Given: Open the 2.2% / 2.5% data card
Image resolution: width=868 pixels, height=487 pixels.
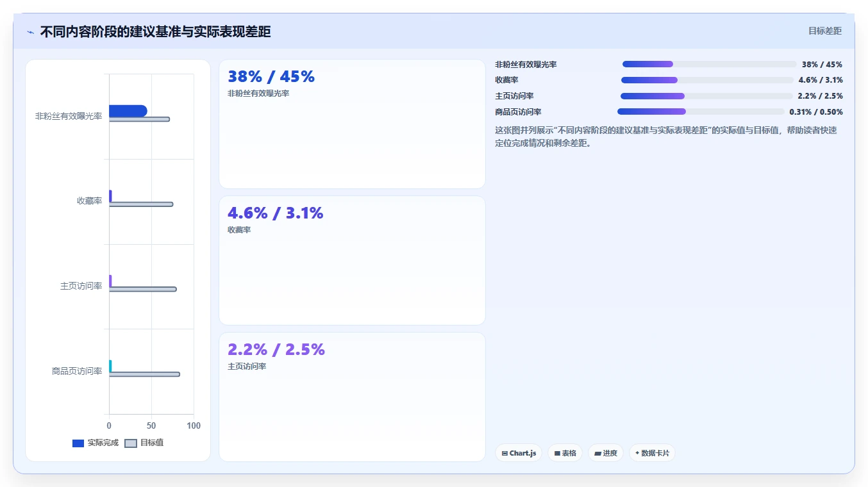Looking at the screenshot, I should (352, 397).
